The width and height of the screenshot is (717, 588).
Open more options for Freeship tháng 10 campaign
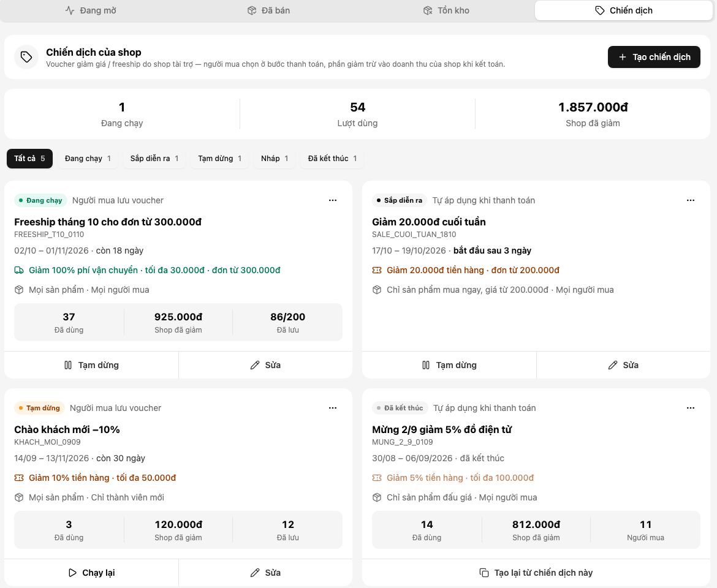click(x=333, y=200)
